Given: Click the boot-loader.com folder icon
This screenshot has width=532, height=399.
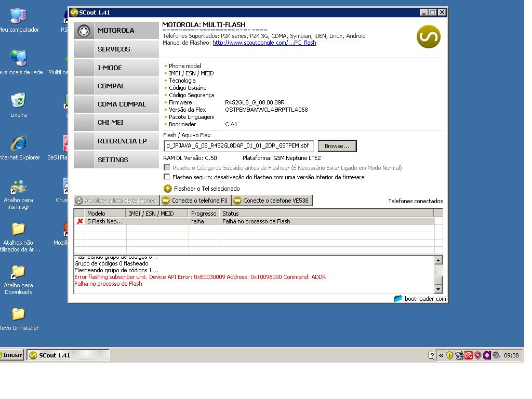Looking at the screenshot, I should click(x=398, y=299).
